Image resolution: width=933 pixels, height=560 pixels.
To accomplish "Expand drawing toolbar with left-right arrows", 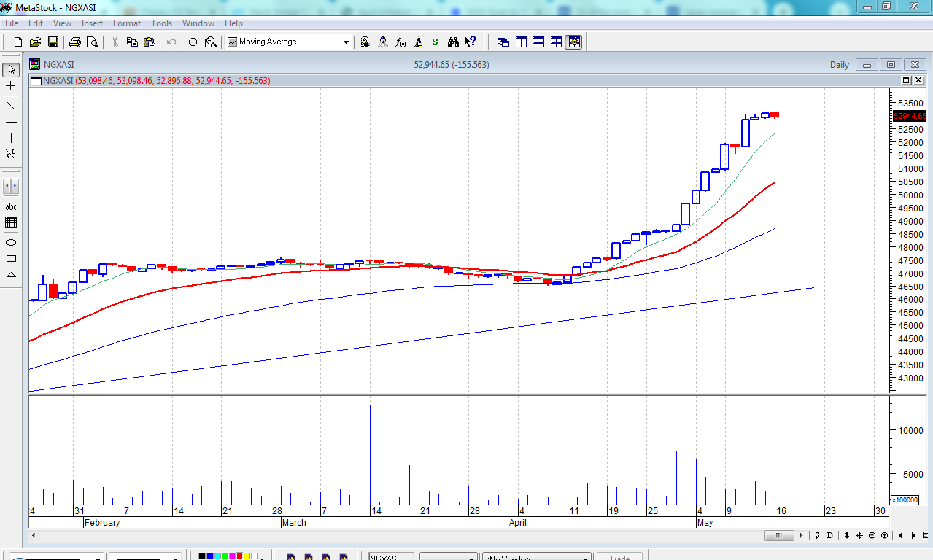I will pyautogui.click(x=11, y=186).
